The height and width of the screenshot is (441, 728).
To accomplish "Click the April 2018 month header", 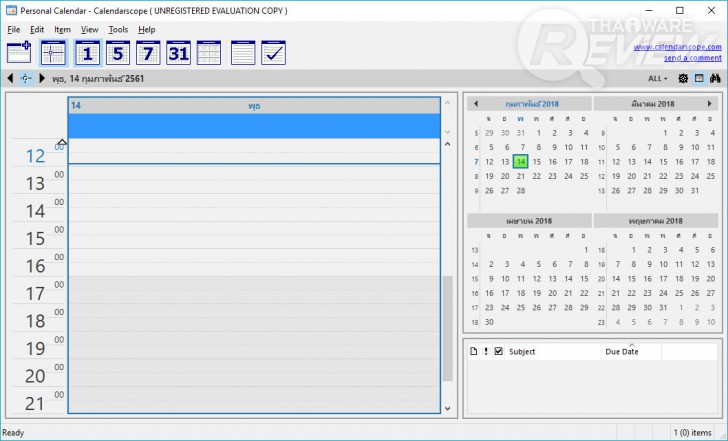I will [529, 221].
